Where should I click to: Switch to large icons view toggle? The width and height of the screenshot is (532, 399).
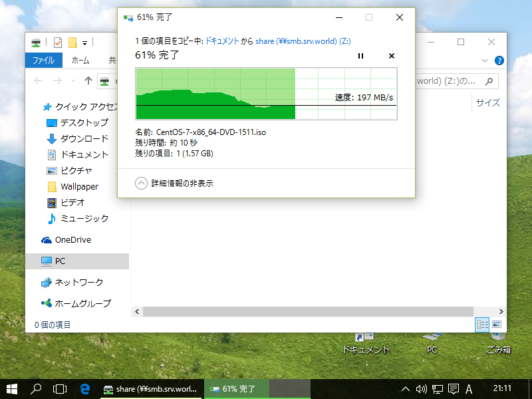click(x=497, y=325)
